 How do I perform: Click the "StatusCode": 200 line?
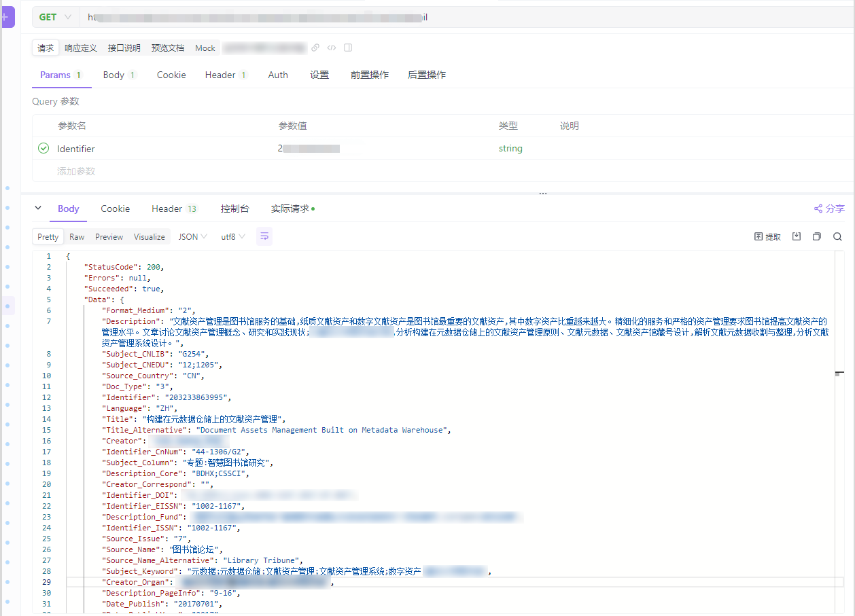(x=124, y=267)
